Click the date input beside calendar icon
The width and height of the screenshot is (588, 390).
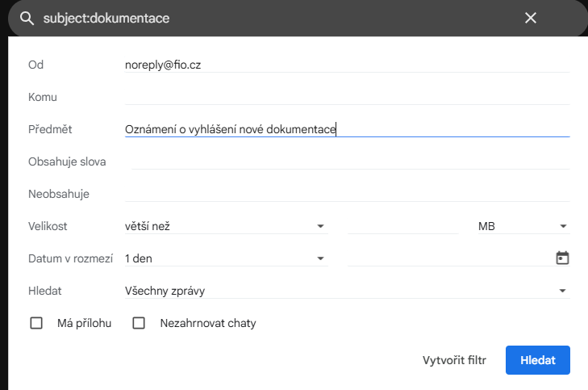coord(448,258)
